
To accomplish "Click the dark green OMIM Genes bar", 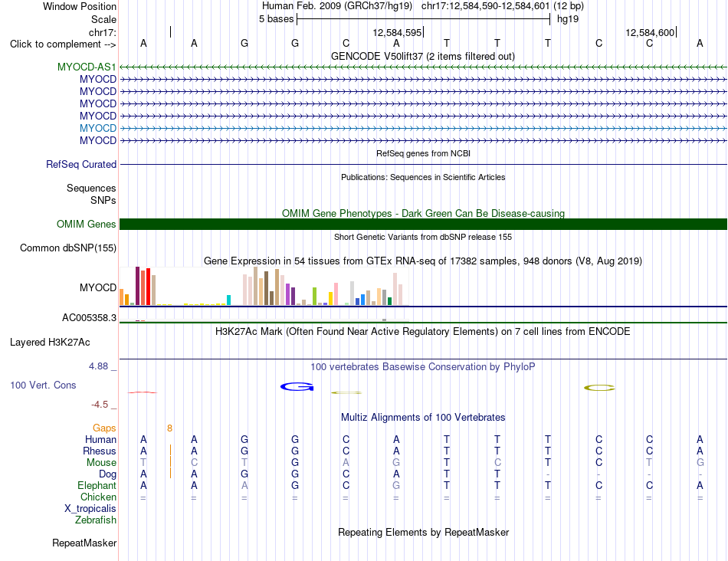I will [423, 225].
